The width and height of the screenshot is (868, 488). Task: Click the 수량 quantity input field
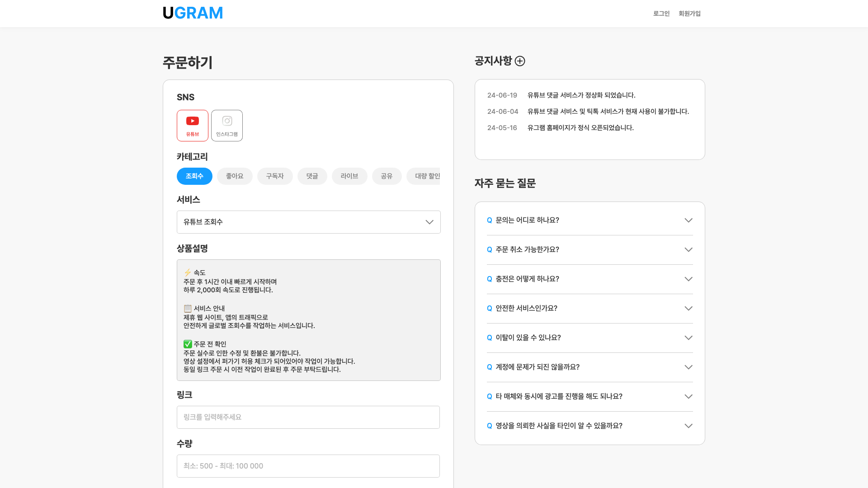[x=308, y=466]
